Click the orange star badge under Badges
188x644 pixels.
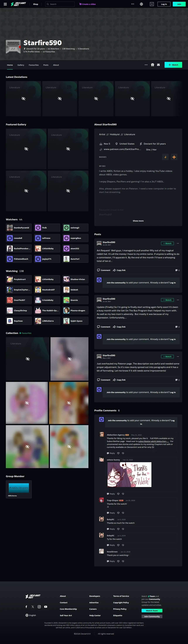[x=174, y=157]
